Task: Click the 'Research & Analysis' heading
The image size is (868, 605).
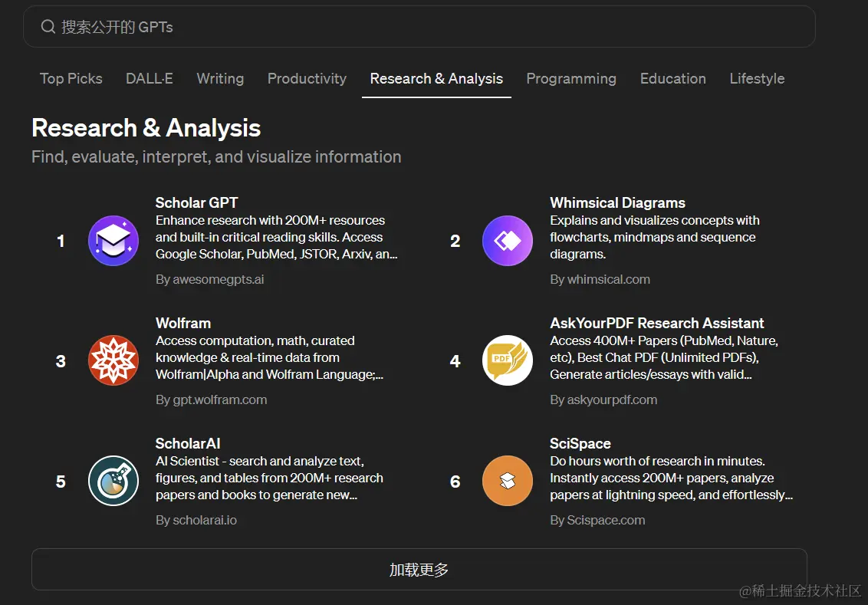Action: (146, 128)
